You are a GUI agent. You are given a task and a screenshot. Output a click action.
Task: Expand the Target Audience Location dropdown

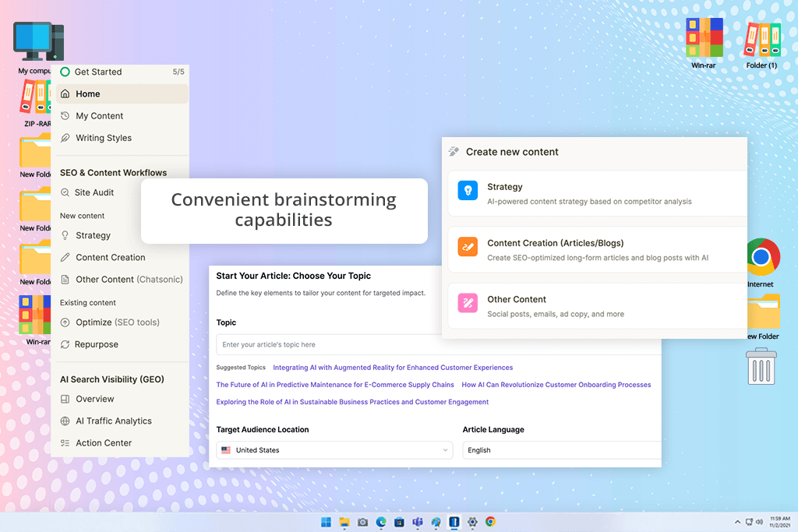[334, 450]
